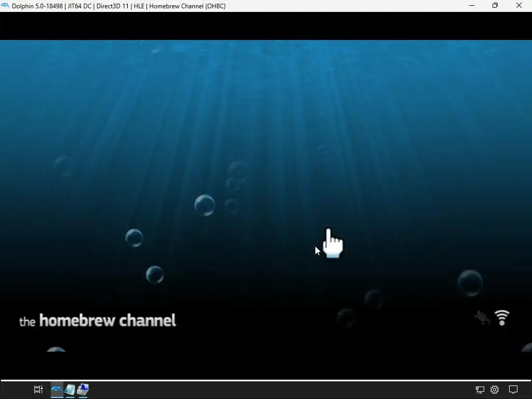The width and height of the screenshot is (532, 399).
Task: Open the settings gear in system tray
Action: coord(495,390)
